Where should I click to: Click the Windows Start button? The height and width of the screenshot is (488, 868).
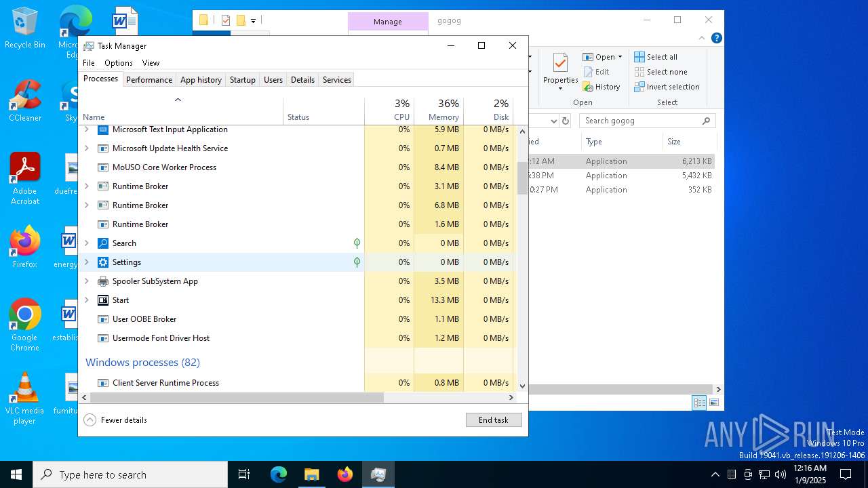pos(16,474)
